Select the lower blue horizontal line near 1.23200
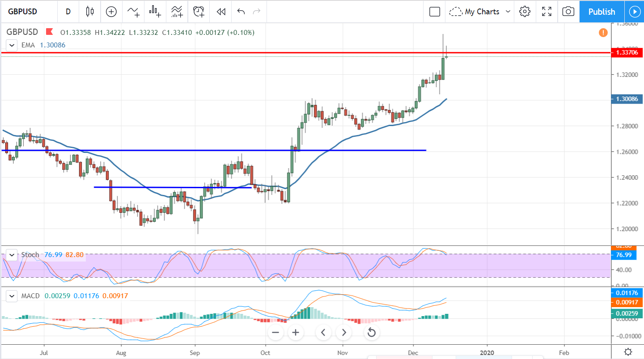Viewport: 644px width, 359px height. (x=173, y=187)
